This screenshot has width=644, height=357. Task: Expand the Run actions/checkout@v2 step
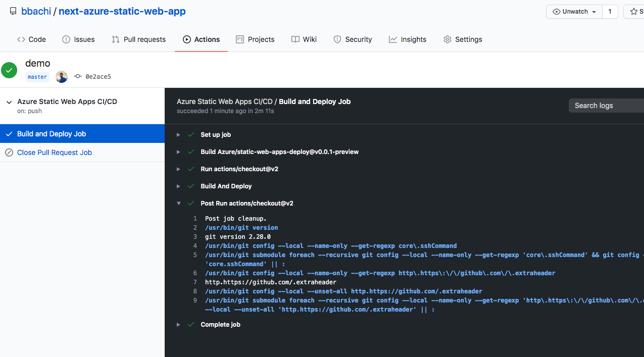178,169
